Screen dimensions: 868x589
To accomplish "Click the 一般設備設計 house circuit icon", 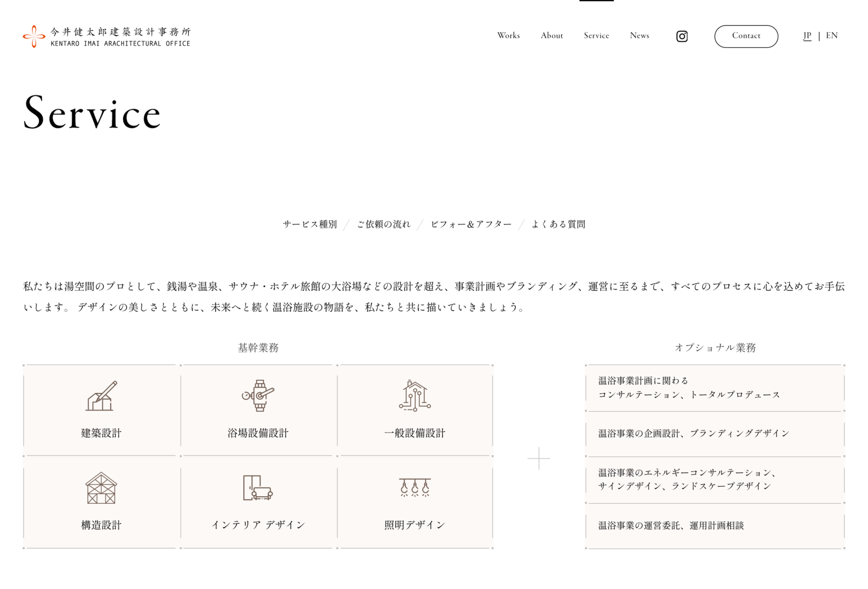I will (x=415, y=396).
